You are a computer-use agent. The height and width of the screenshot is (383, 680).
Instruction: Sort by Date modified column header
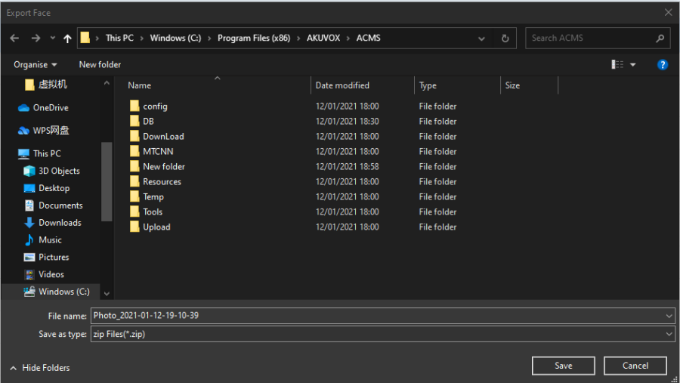pos(342,85)
